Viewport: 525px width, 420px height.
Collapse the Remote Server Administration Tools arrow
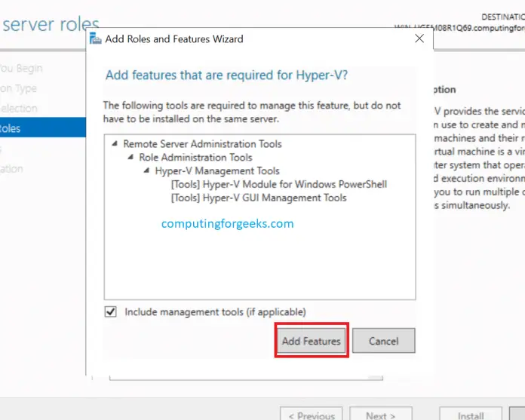[115, 144]
